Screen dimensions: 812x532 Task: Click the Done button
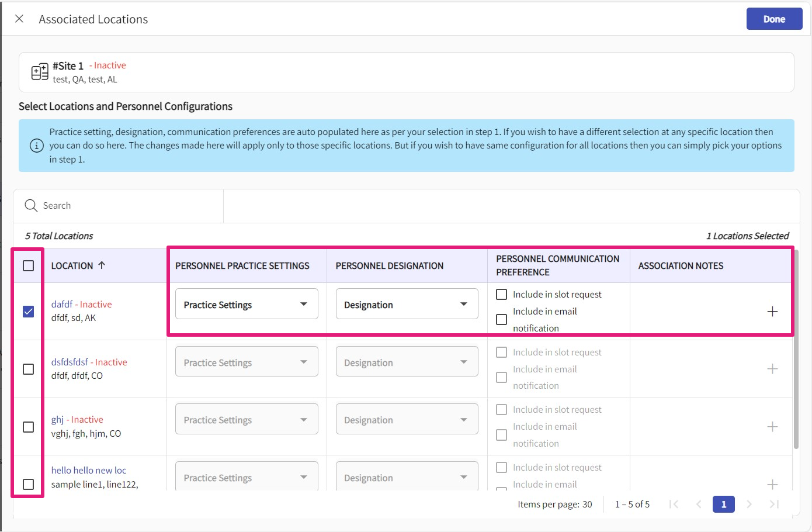[x=774, y=19]
